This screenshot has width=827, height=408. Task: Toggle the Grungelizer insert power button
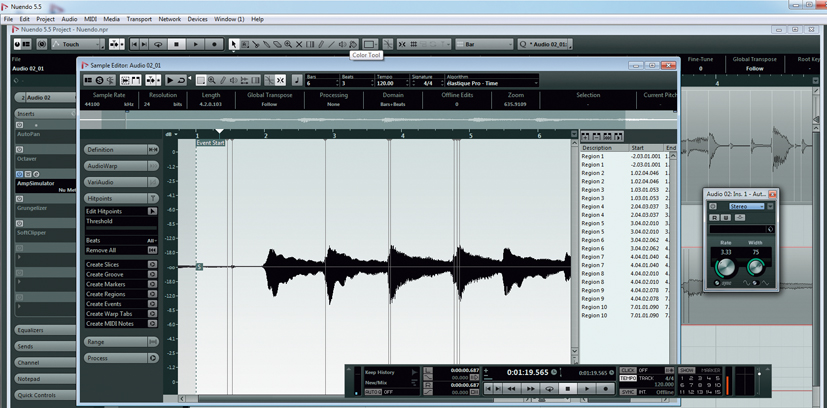click(x=20, y=199)
